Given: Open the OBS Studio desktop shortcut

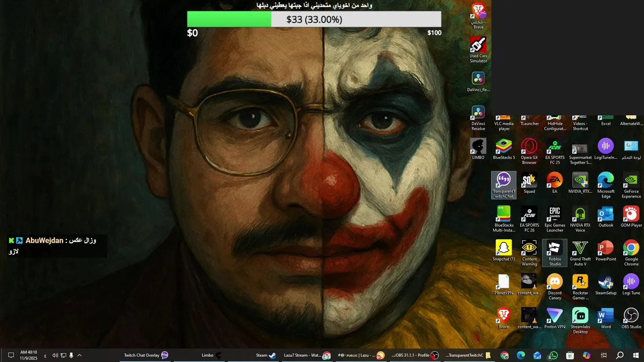Looking at the screenshot, I should [x=631, y=318].
